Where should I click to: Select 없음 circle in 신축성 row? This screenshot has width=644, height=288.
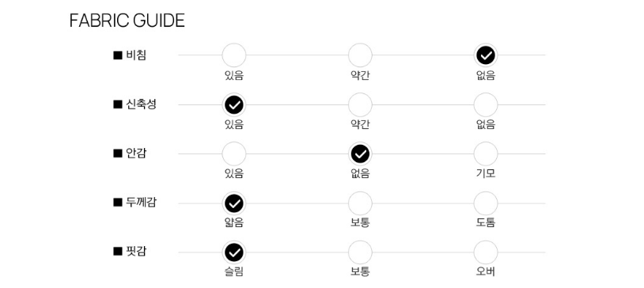click(486, 104)
